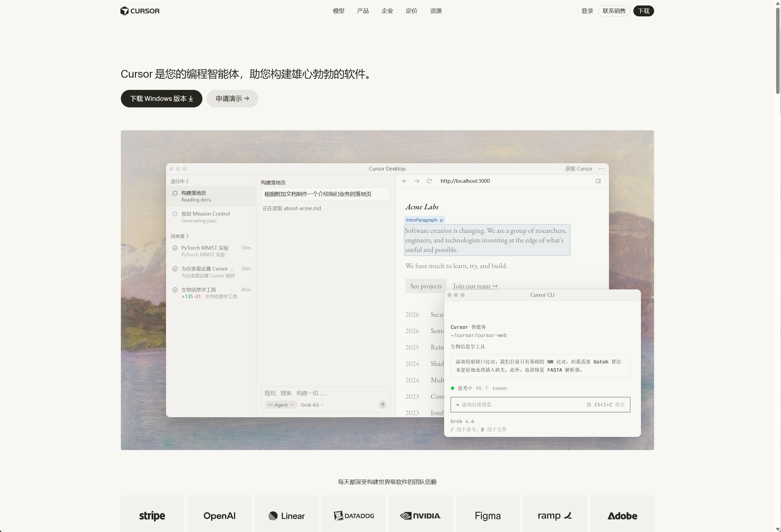The height and width of the screenshot is (532, 781).
Task: Send the prompt with the up-arrow button
Action: click(383, 405)
